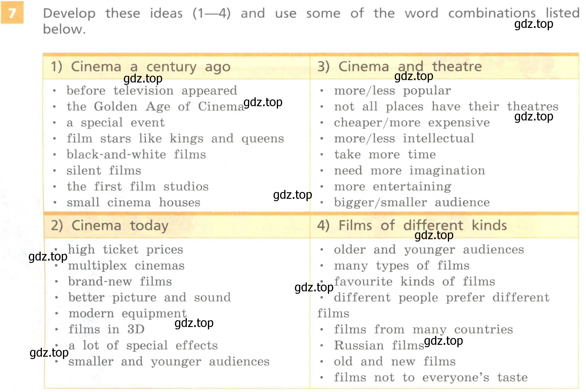Viewport: 586px width, 392px height.
Task: Select heading '4) Films of different kinds'
Action: point(412,225)
